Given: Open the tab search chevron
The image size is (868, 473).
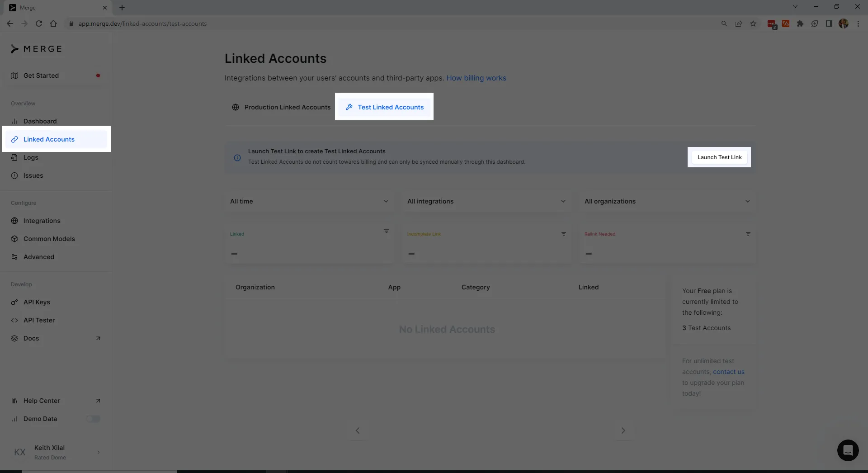Looking at the screenshot, I should [x=795, y=7].
